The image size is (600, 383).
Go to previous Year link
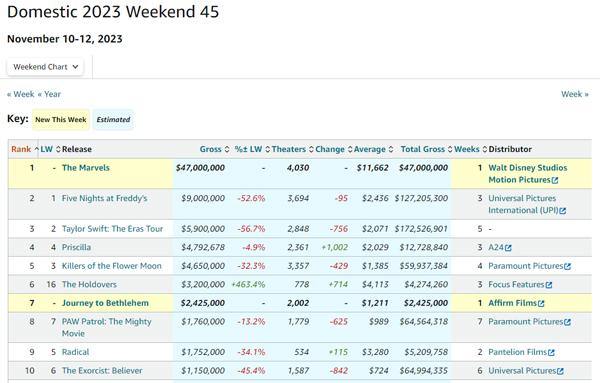tap(49, 94)
